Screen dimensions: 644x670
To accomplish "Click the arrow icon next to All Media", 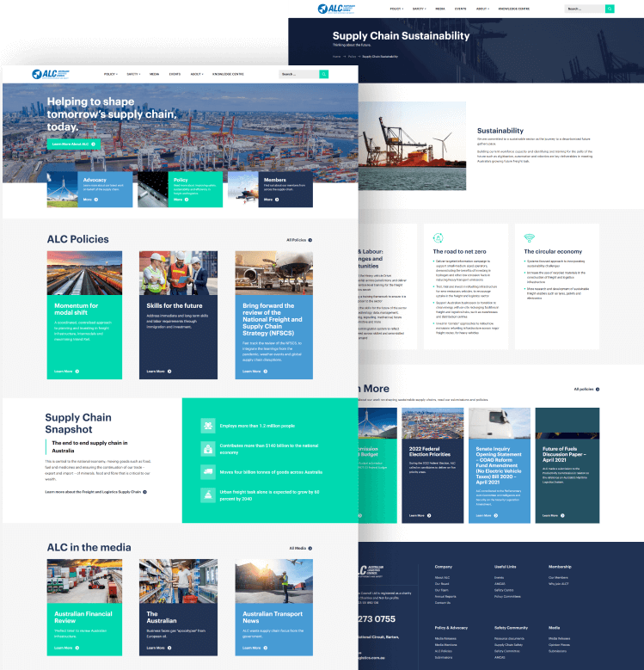I will [310, 548].
